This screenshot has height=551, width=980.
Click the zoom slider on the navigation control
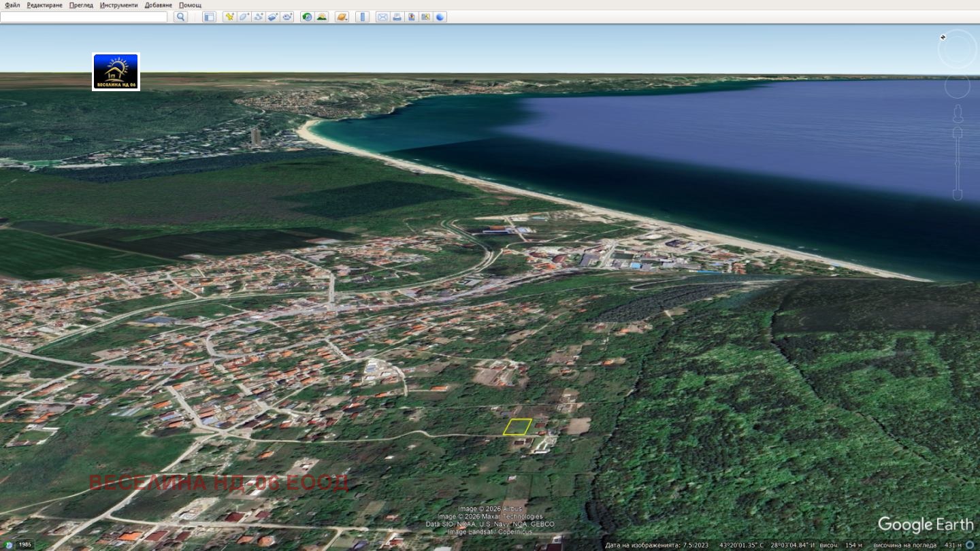(x=957, y=163)
